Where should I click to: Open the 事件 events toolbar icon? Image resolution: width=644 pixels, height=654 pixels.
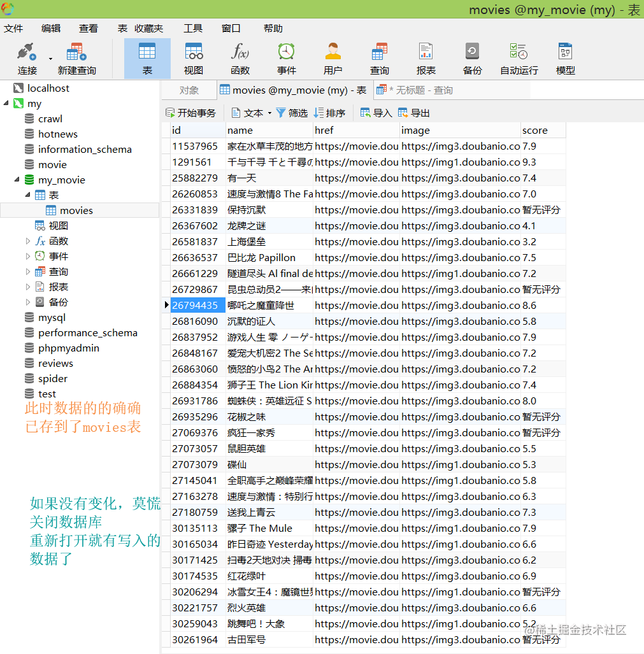point(287,59)
